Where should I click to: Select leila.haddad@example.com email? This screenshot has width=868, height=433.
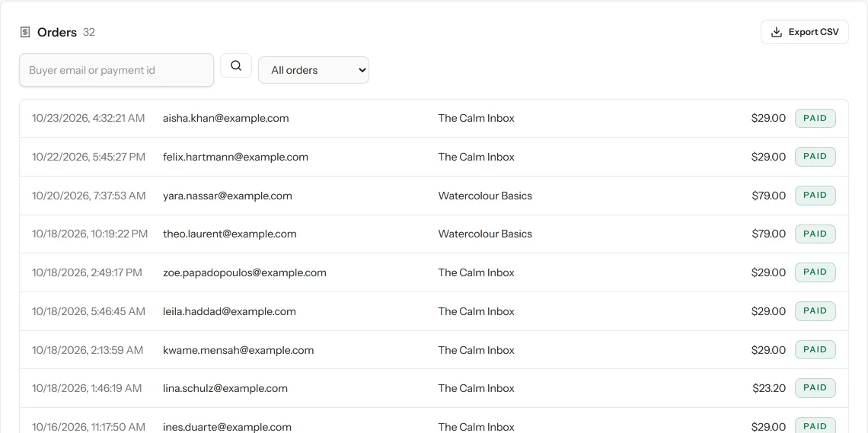click(x=229, y=311)
